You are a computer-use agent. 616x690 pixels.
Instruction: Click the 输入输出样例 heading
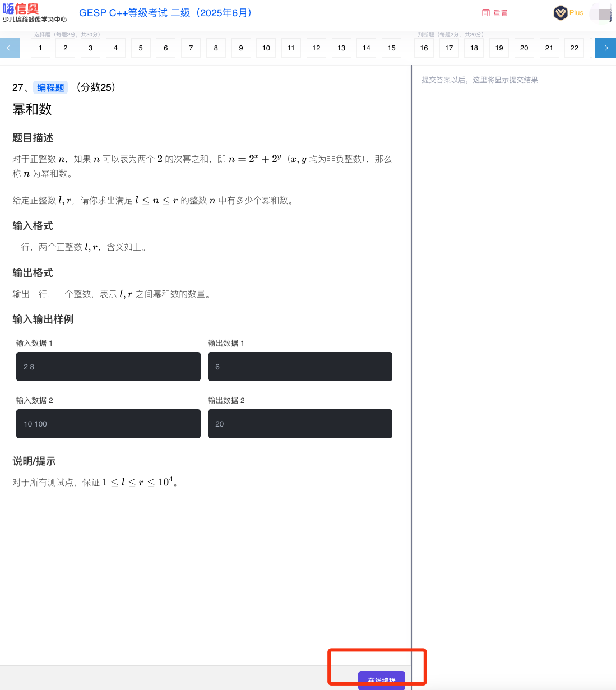click(43, 319)
